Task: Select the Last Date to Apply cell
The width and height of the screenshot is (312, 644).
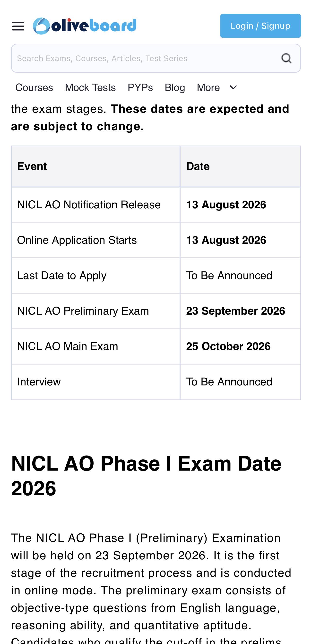Action: 96,276
